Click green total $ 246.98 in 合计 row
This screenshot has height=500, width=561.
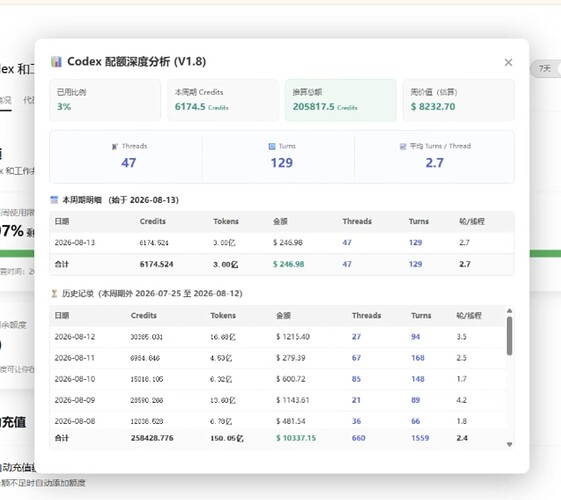(288, 264)
